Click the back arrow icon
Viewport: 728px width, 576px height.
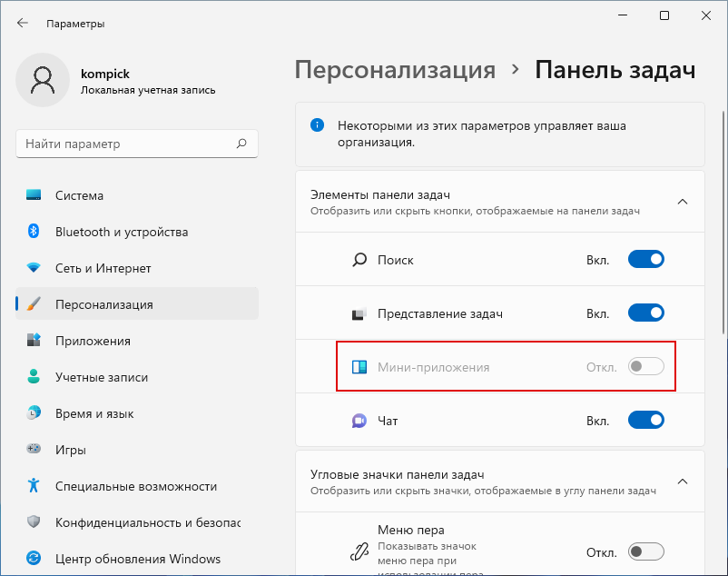(23, 23)
